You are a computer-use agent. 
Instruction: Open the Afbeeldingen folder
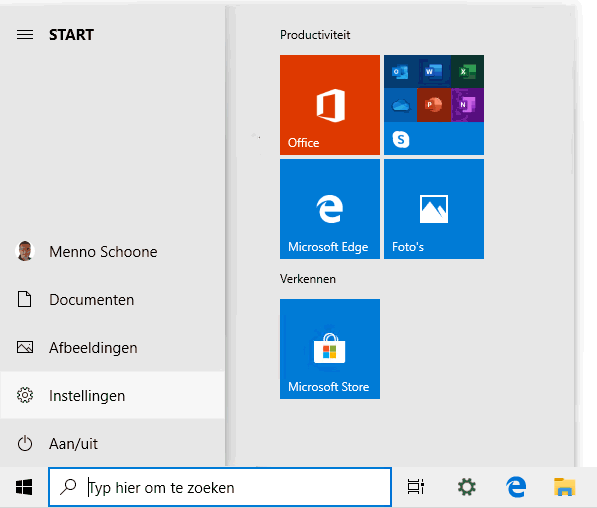coord(112,348)
